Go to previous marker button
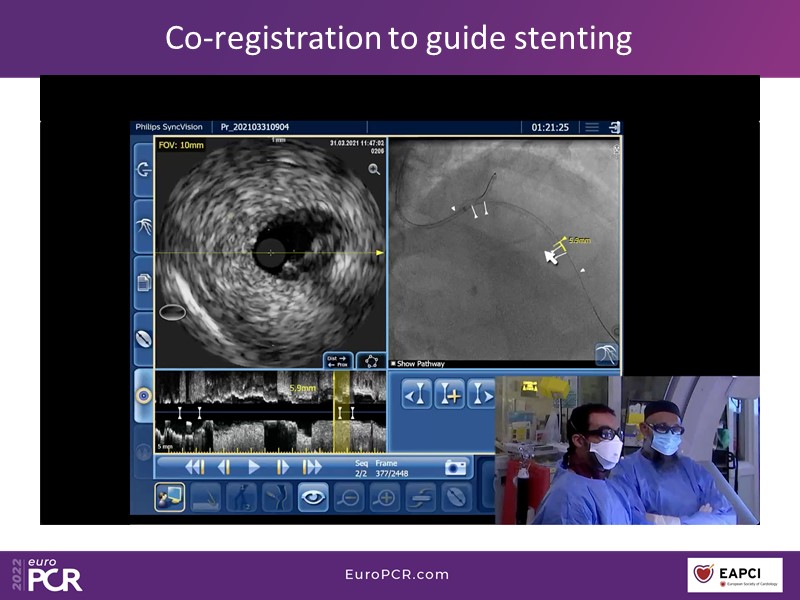 [x=416, y=394]
